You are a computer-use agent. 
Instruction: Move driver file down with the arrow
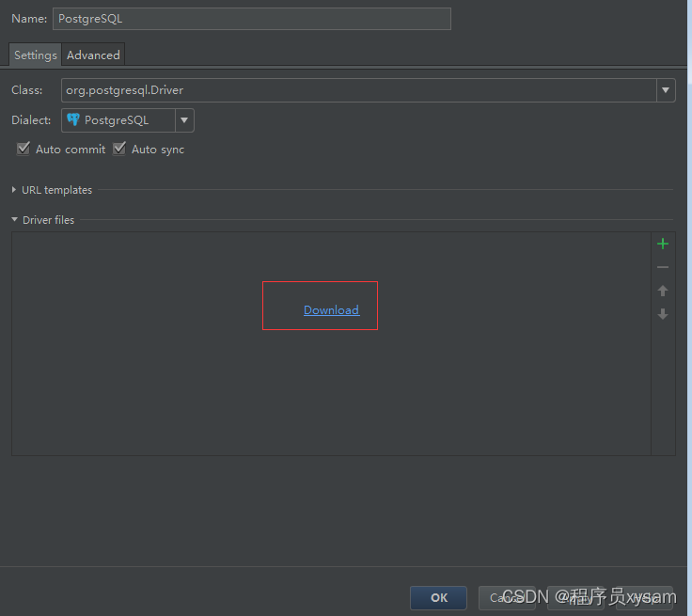[x=663, y=314]
